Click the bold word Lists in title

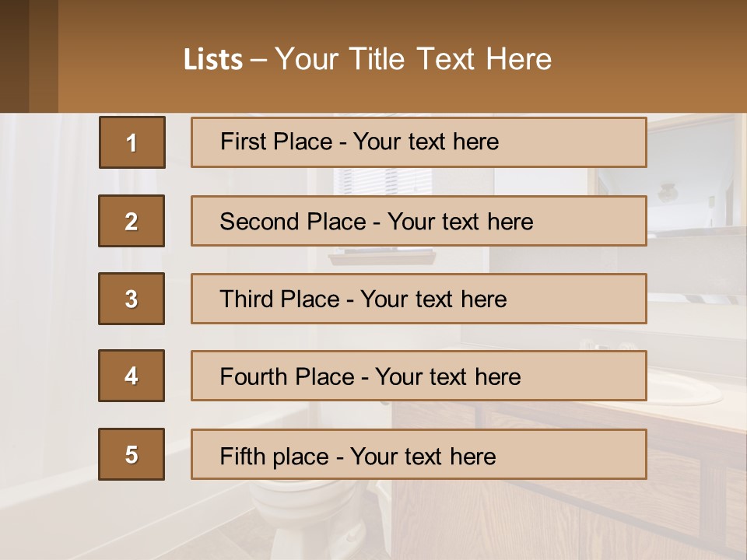click(213, 60)
